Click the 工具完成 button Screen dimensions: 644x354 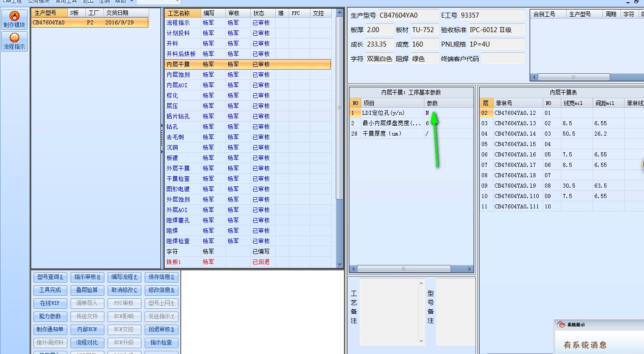click(x=50, y=290)
